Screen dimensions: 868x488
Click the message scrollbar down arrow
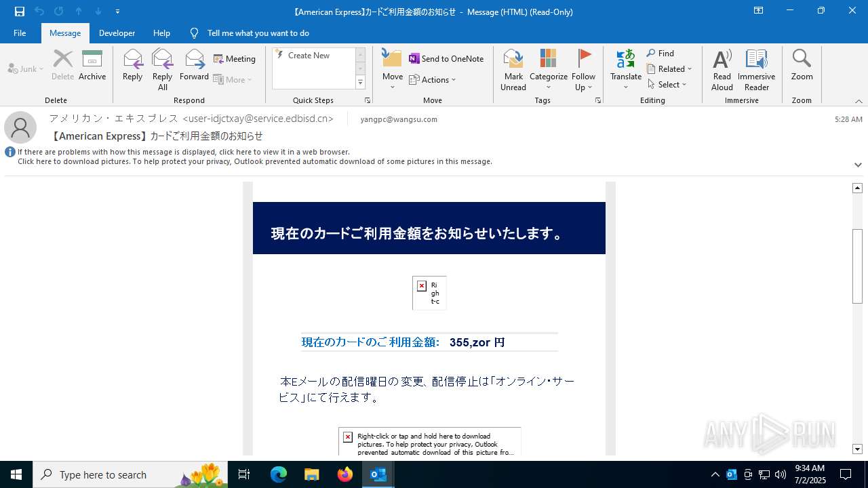857,449
